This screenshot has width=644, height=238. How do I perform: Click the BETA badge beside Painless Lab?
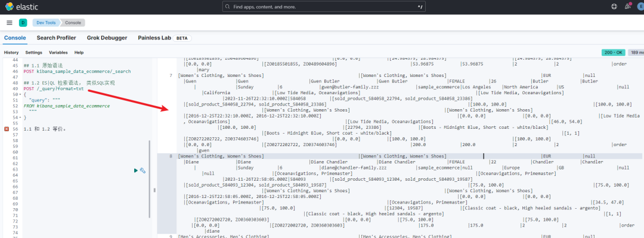click(x=182, y=38)
